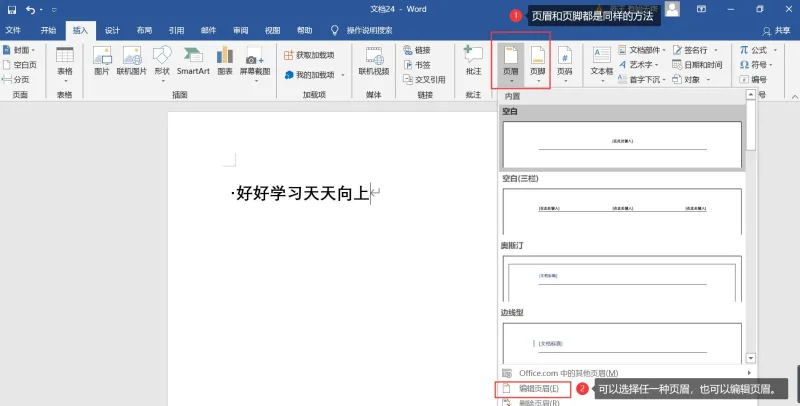Choose 编辑页眉(E) menu entry

[x=533, y=389]
